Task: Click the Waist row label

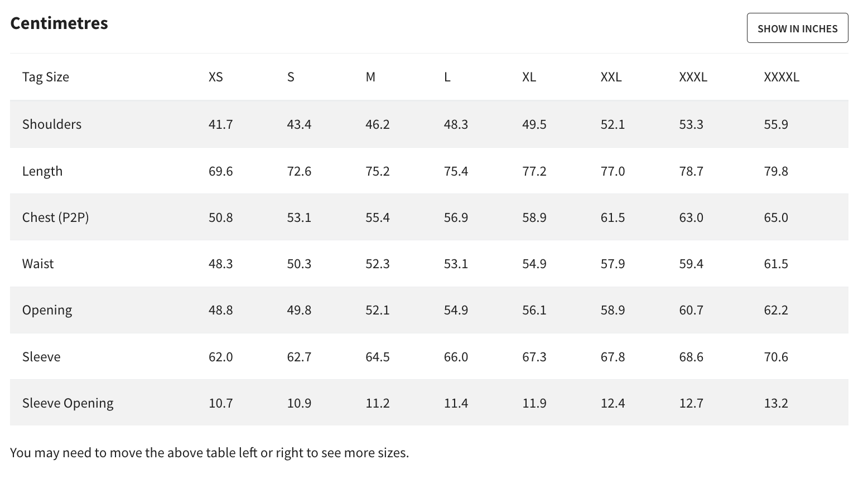Action: (x=38, y=264)
